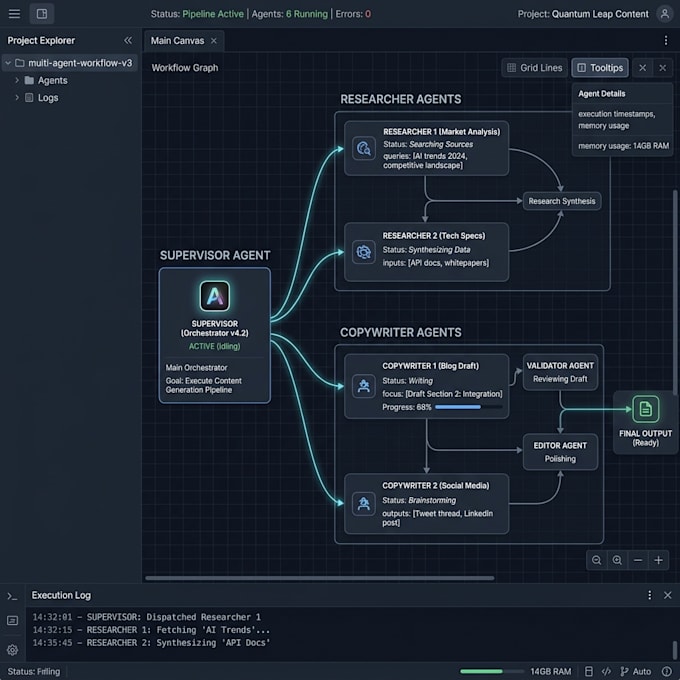The image size is (680, 680).
Task: Click the Auto branch indicator
Action: point(636,671)
